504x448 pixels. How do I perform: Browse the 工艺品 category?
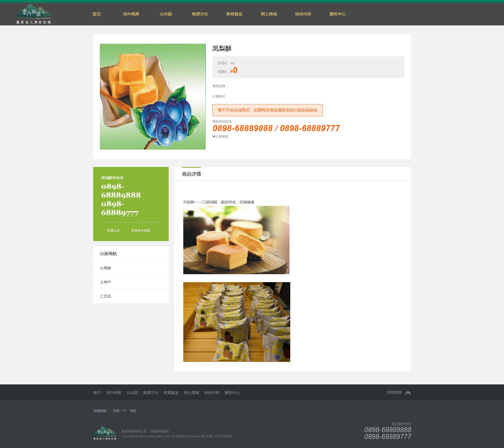coord(105,296)
